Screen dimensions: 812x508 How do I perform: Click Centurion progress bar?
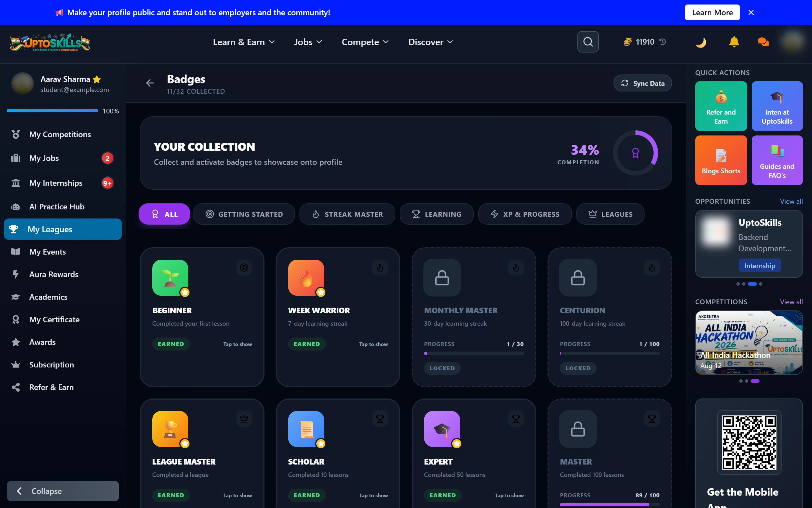coord(610,353)
